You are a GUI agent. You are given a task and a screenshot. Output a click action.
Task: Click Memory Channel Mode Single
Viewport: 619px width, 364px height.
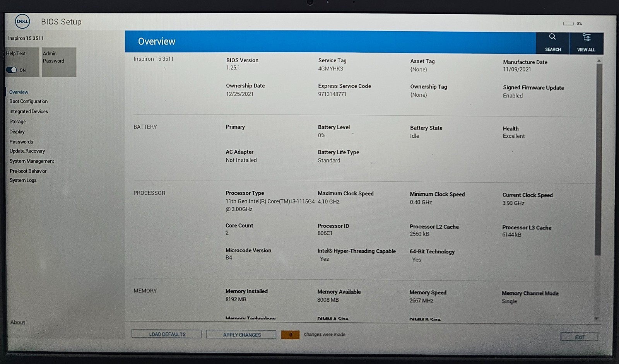click(509, 301)
